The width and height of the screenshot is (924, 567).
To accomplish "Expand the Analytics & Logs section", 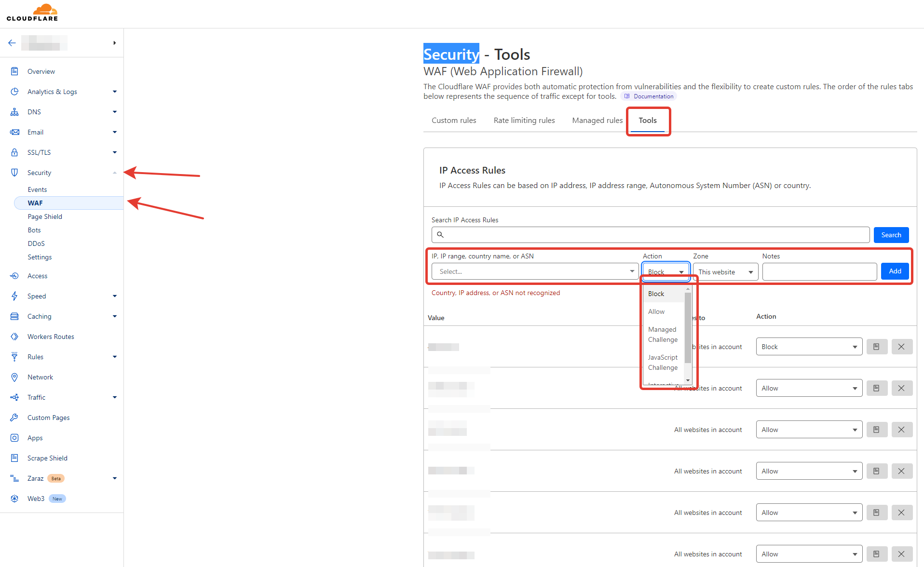I will coord(114,92).
